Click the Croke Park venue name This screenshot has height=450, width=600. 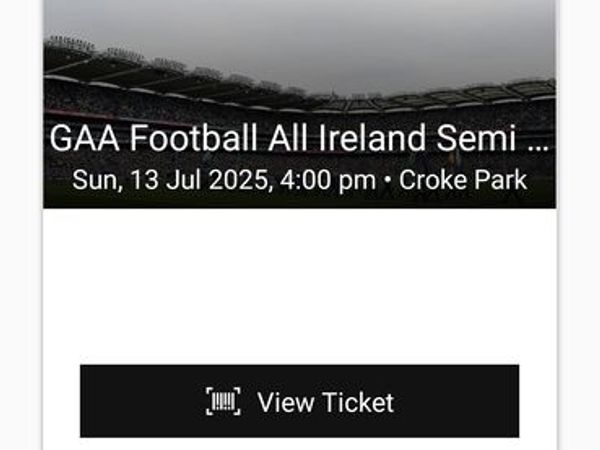pyautogui.click(x=463, y=180)
